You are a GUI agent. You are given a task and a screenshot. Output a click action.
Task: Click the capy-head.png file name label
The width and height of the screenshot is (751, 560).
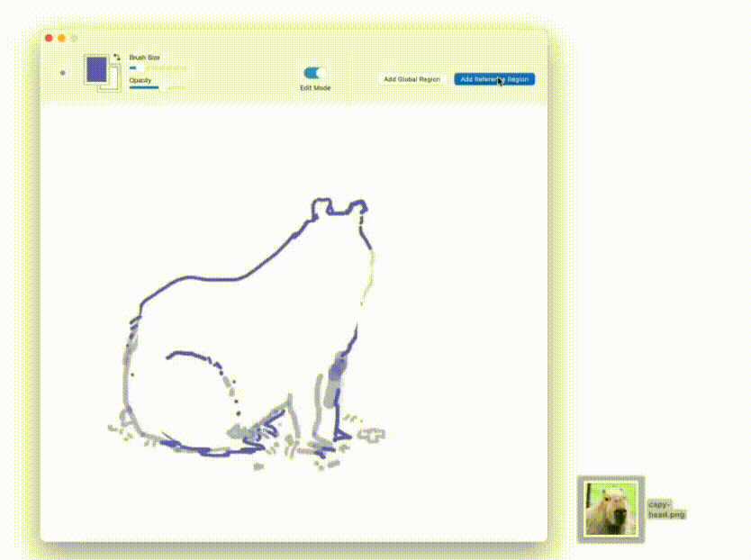point(666,510)
